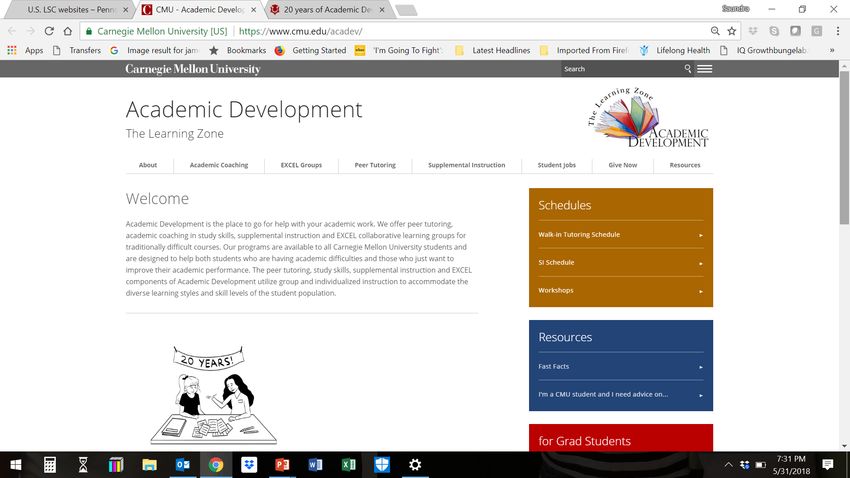
Task: Open the Walk-in Tutoring Schedule link
Action: pyautogui.click(x=621, y=235)
